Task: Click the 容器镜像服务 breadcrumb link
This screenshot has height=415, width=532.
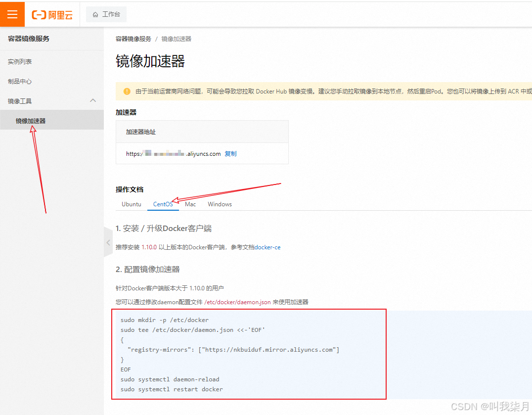Action: pyautogui.click(x=133, y=39)
